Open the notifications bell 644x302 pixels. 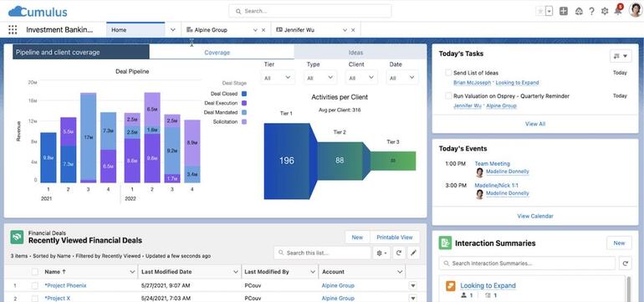618,11
